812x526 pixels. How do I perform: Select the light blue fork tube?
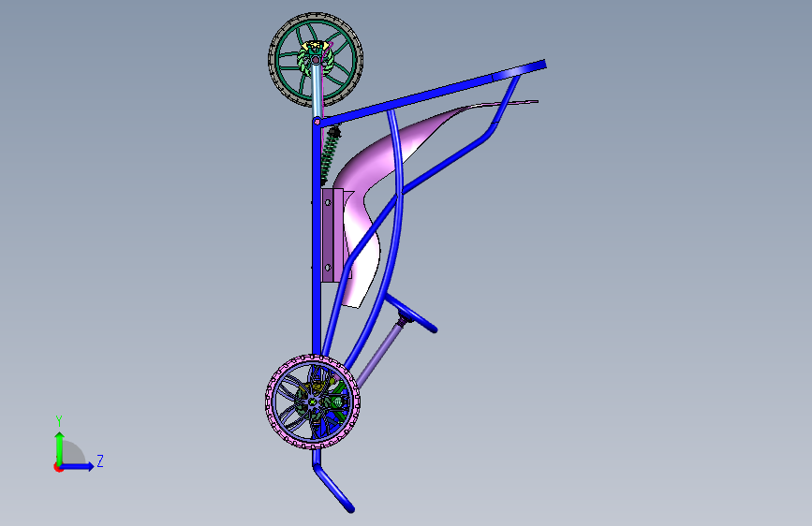point(316,91)
